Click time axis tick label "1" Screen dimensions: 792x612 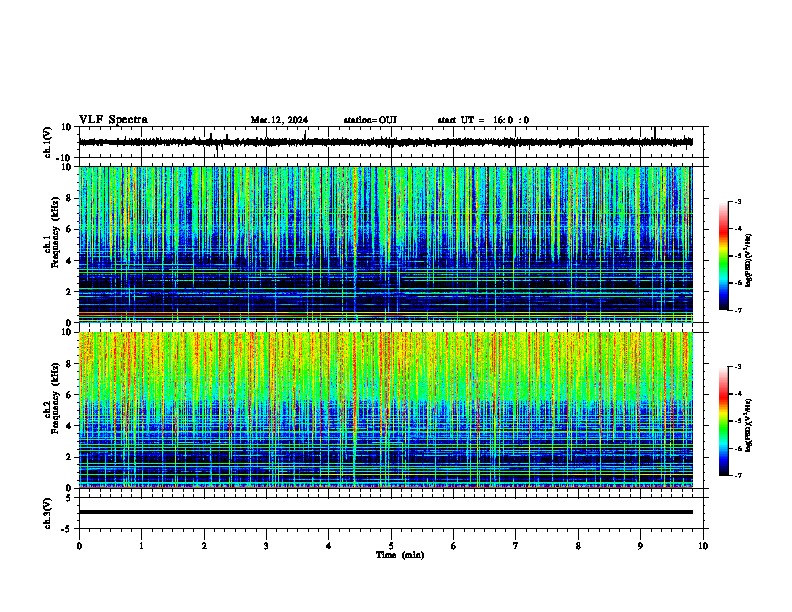pos(141,546)
